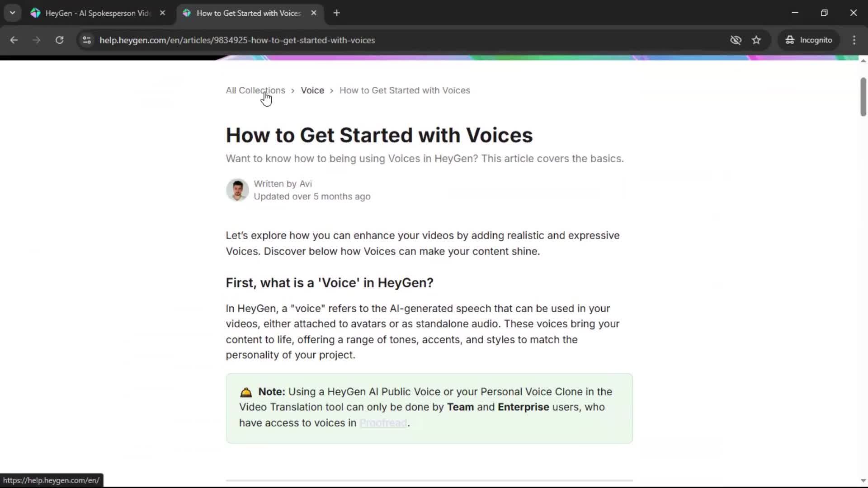This screenshot has height=488, width=868.
Task: Bookmark this page with star icon
Action: coord(756,40)
